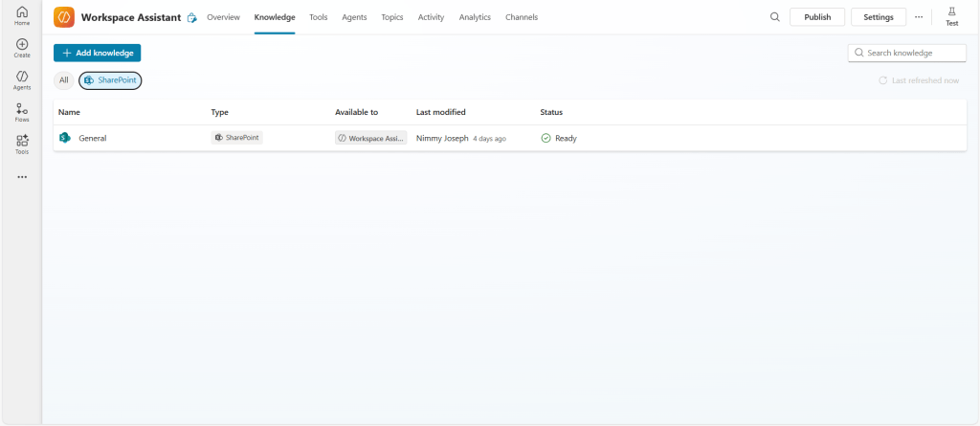This screenshot has height=426, width=980.
Task: Toggle the SharePoint filter chip
Action: (x=110, y=80)
